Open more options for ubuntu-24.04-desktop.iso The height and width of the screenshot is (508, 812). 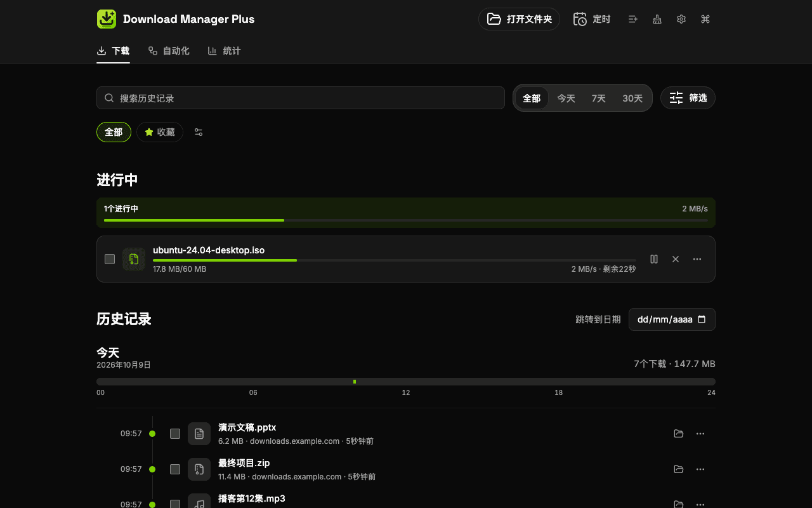(x=697, y=259)
